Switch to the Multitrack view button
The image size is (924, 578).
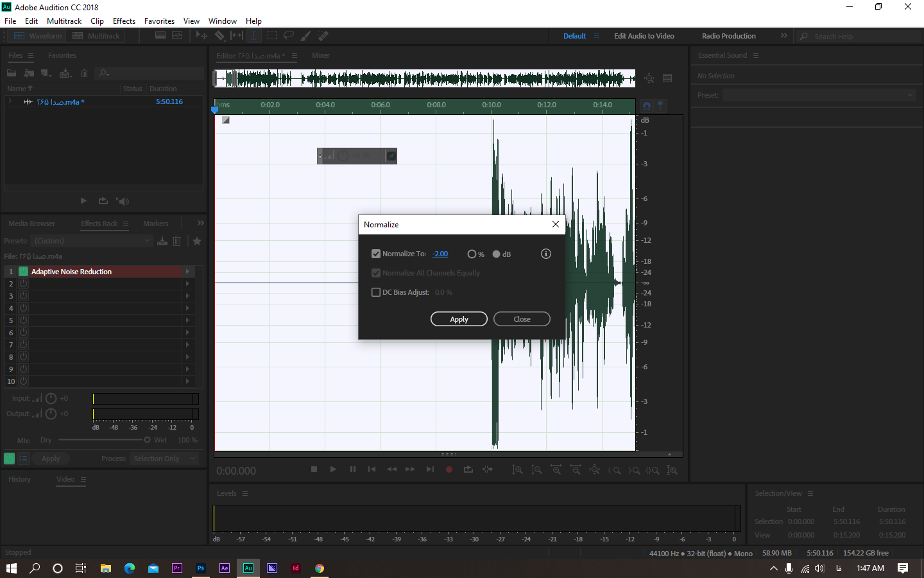tap(96, 36)
